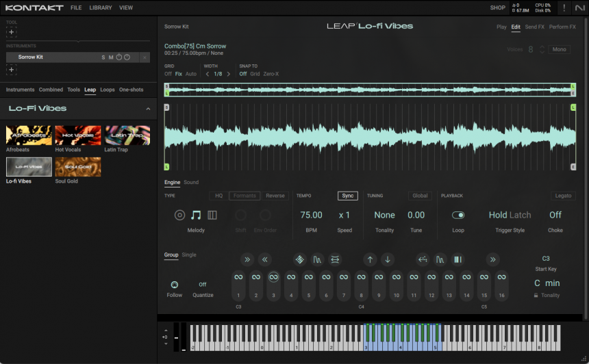This screenshot has width=589, height=364.
Task: Click the add tool plus icon
Action: 11,32
